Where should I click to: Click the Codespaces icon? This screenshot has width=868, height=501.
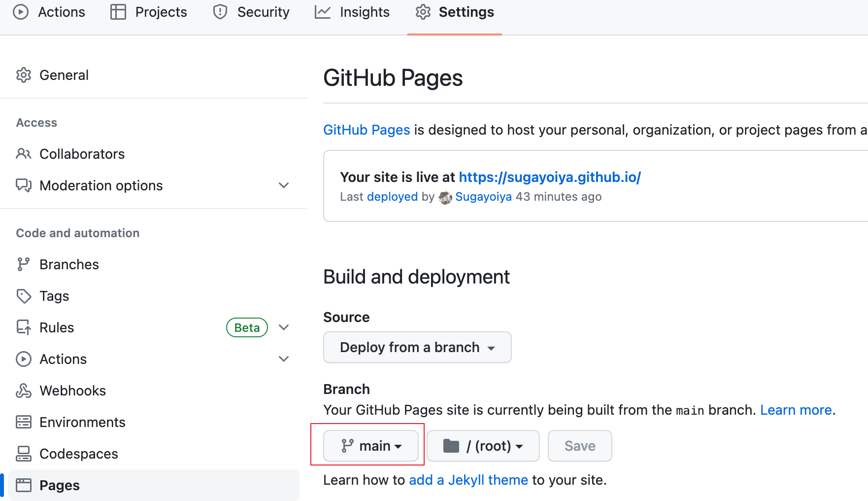pyautogui.click(x=24, y=454)
